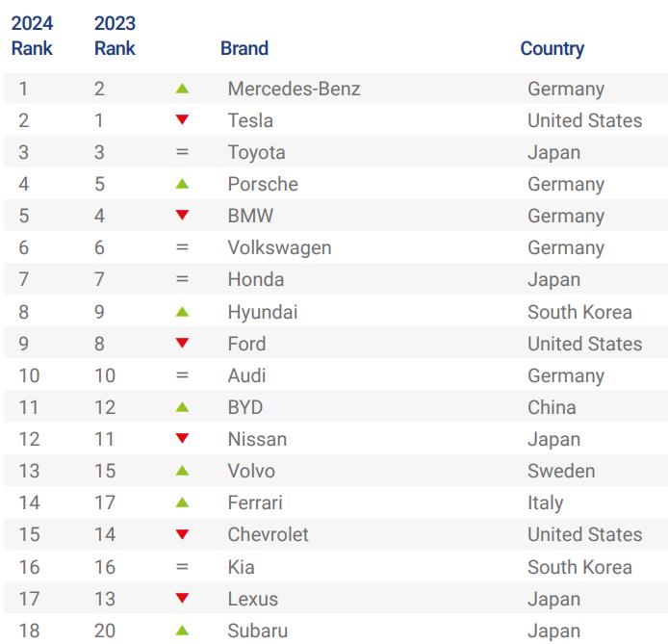Click the 2024 Rank column header
The width and height of the screenshot is (668, 644).
(x=32, y=36)
